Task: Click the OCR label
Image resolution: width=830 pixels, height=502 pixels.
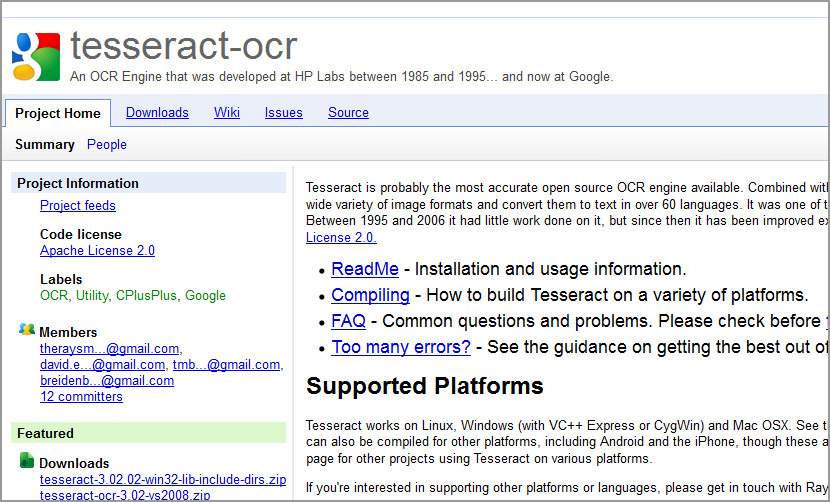Action: pos(54,295)
